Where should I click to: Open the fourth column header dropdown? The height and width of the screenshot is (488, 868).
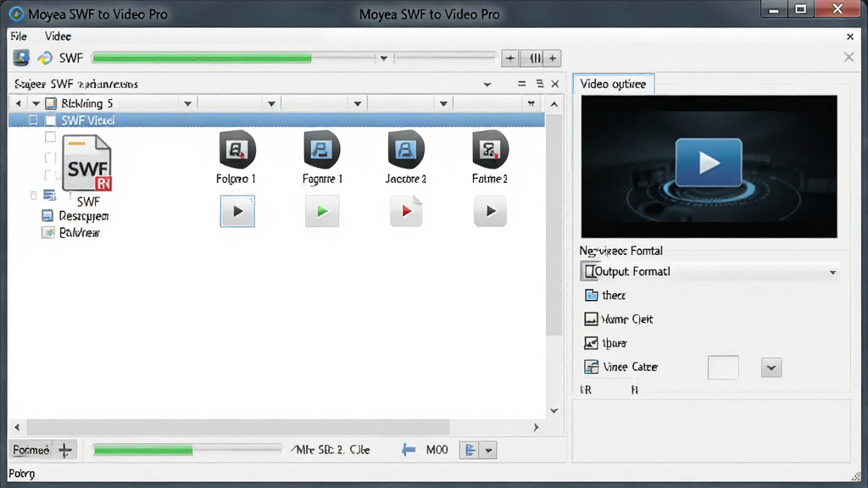coord(443,103)
